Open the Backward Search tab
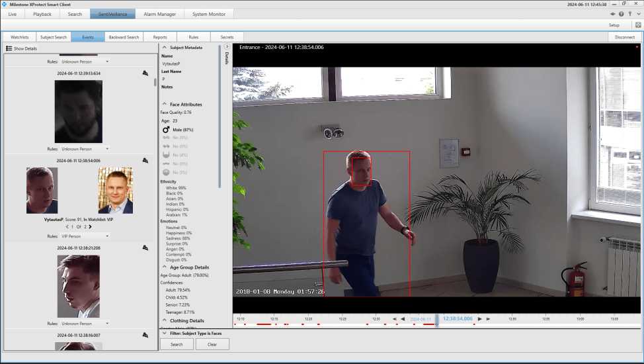 click(124, 37)
